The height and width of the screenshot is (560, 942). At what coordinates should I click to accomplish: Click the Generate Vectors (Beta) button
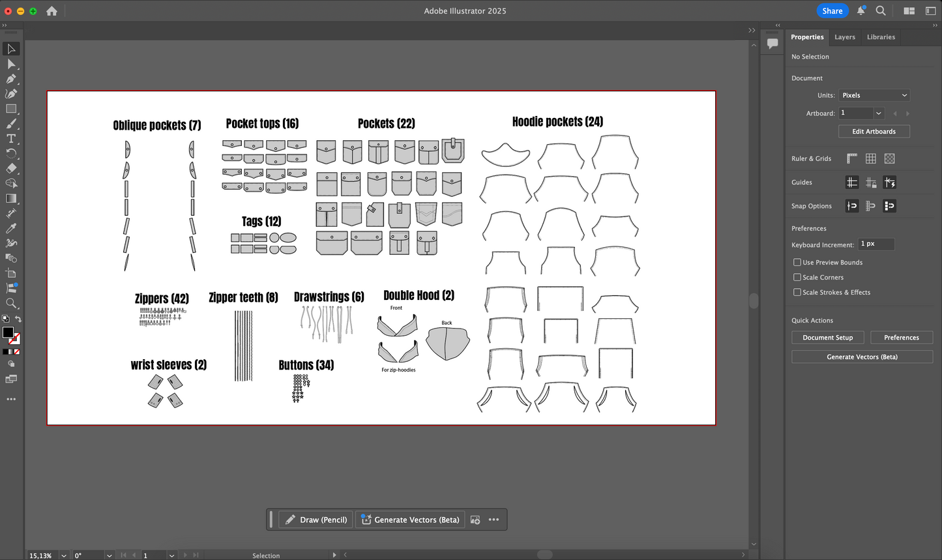click(x=862, y=357)
